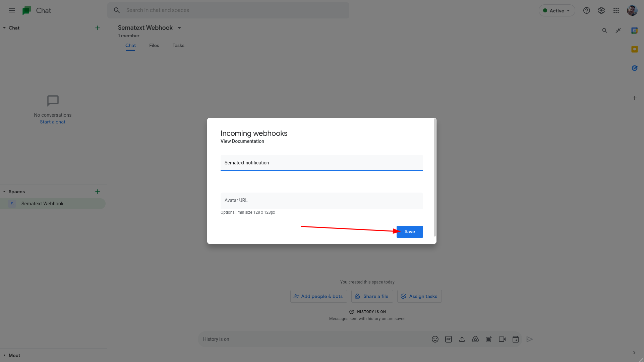Open the Active status dropdown
The height and width of the screenshot is (362, 644).
click(x=557, y=10)
